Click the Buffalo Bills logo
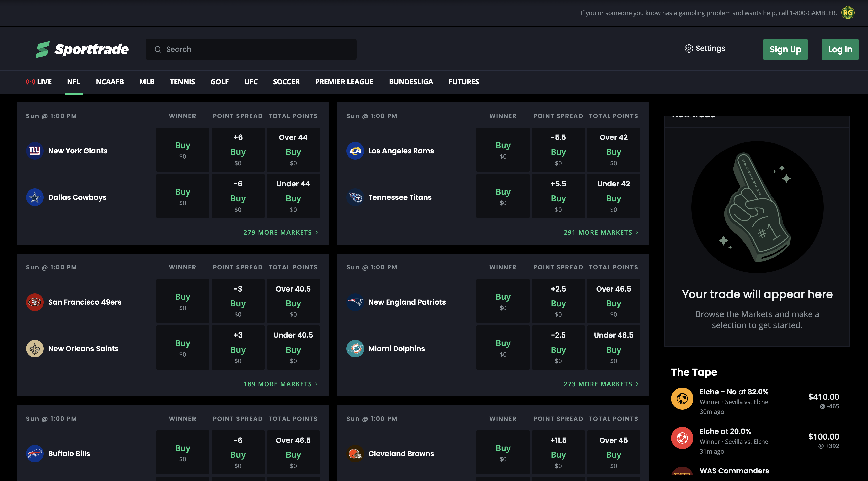This screenshot has height=481, width=868. point(35,453)
